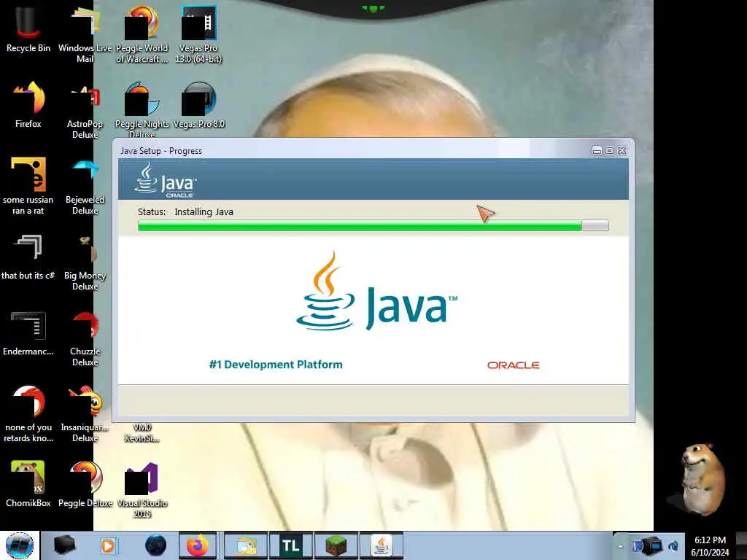Select the Peggle Nights Deluxe icon
This screenshot has height=560, width=747.
click(x=142, y=109)
